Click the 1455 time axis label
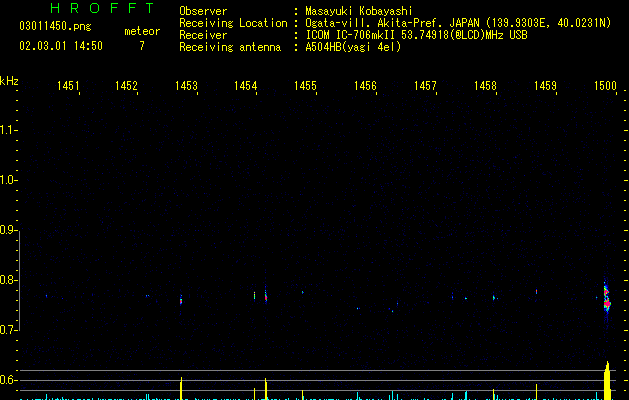This screenshot has width=629, height=400. 305,86
